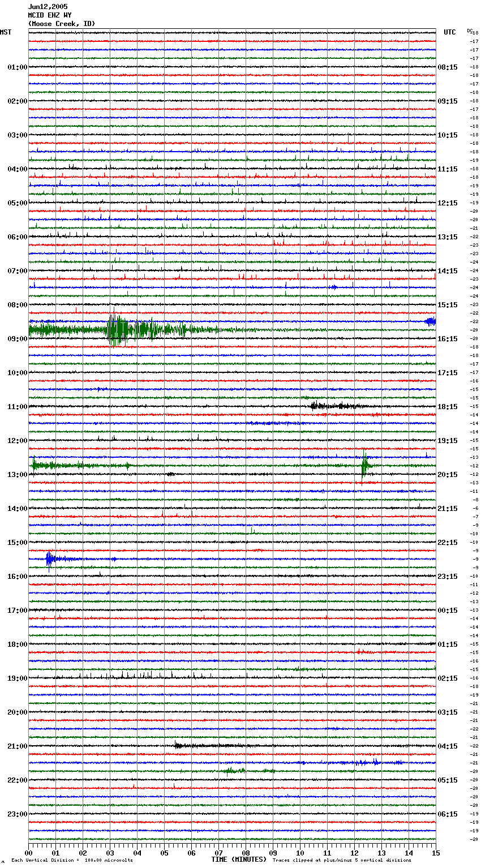Select the 12:00 MST time label
Viewport: 481px width, 868px height.
click(17, 441)
